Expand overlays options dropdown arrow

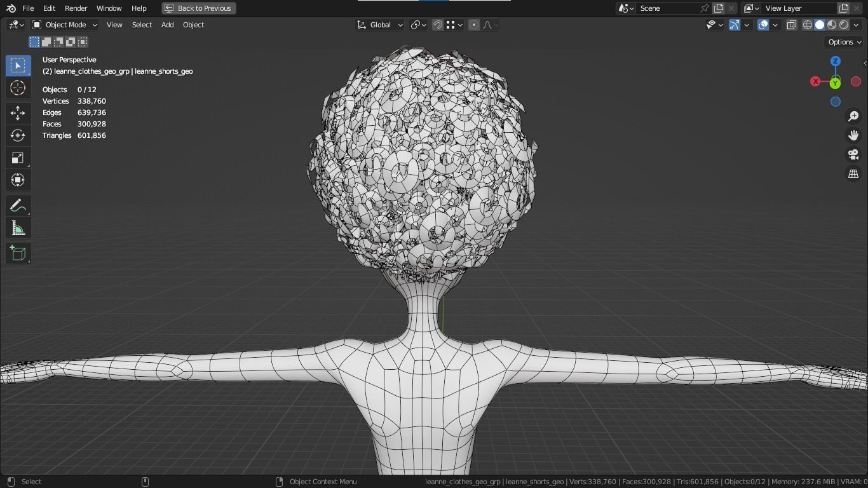(x=775, y=25)
